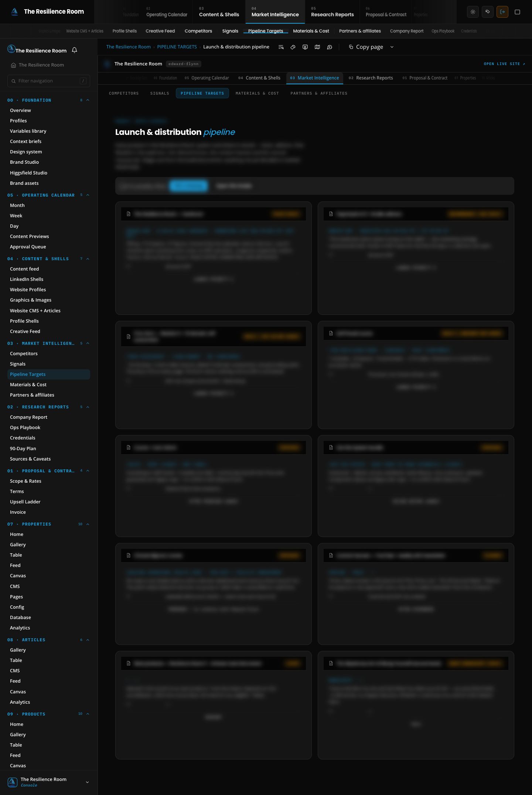Click the tag icon in top bar

coord(488,12)
